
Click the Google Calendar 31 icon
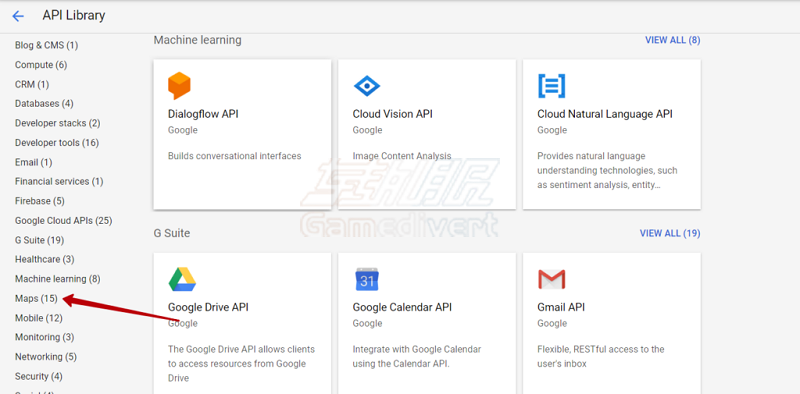coord(367,279)
